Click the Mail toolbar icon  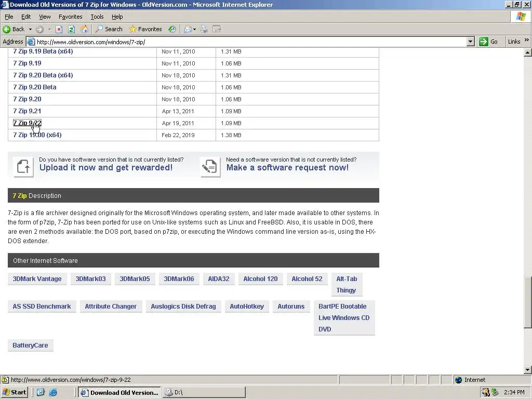[188, 29]
